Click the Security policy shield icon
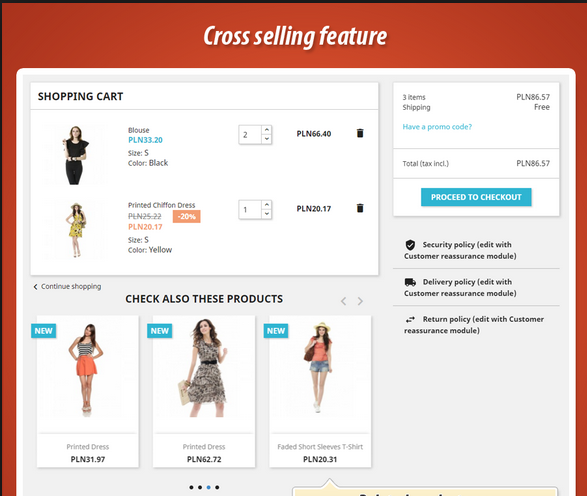The image size is (587, 496). [410, 245]
